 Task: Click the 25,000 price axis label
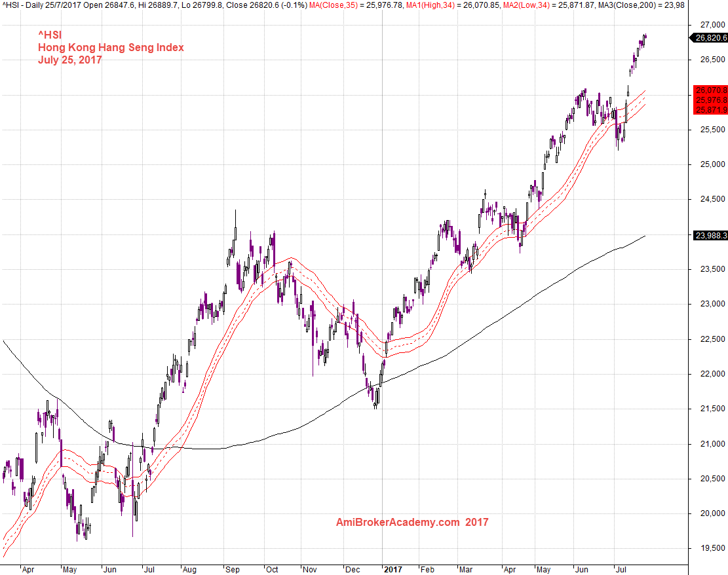pos(713,164)
